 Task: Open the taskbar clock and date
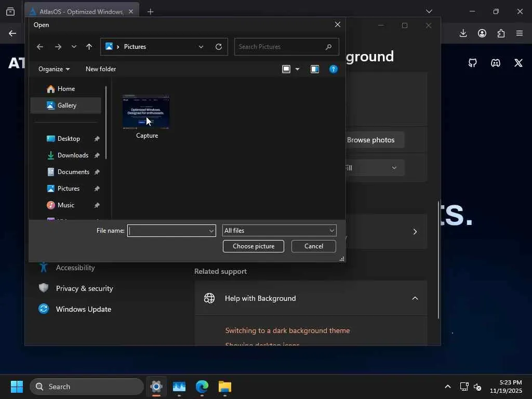point(506,387)
